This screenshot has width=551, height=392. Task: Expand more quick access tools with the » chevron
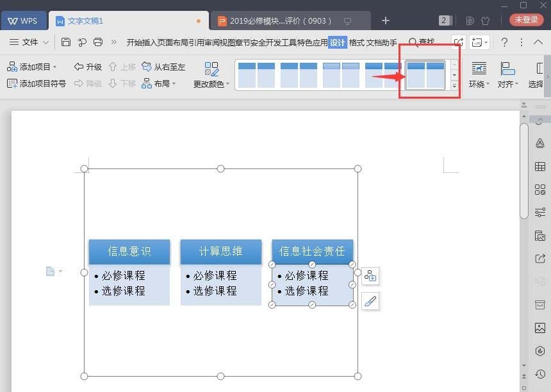click(113, 42)
